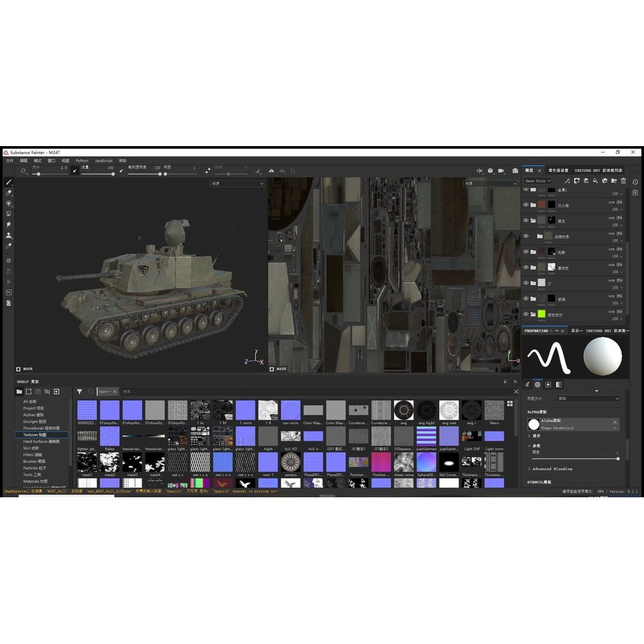Remove the Alpha Shape Paraboloid with X

tap(615, 422)
